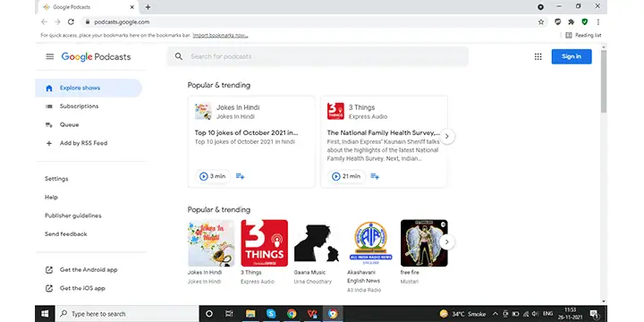Open the notification center

click(594, 314)
